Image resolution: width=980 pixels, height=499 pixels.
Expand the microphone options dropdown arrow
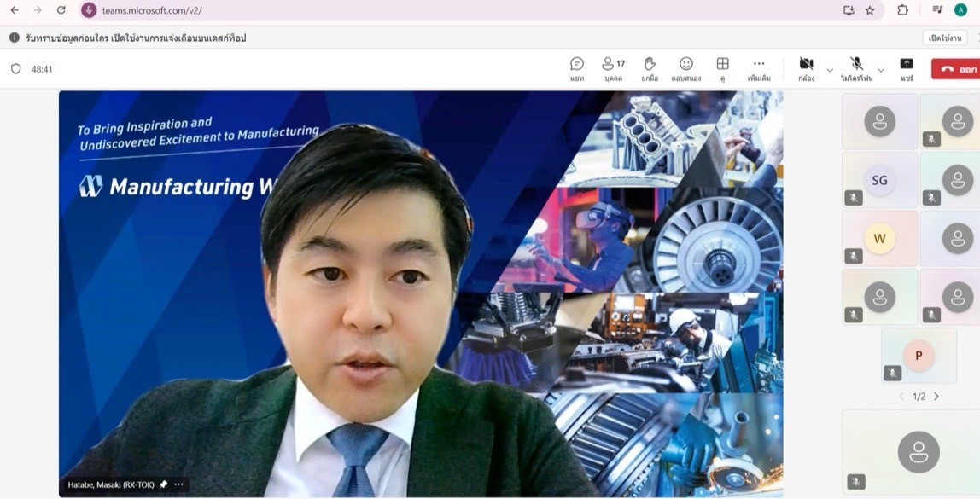click(881, 70)
